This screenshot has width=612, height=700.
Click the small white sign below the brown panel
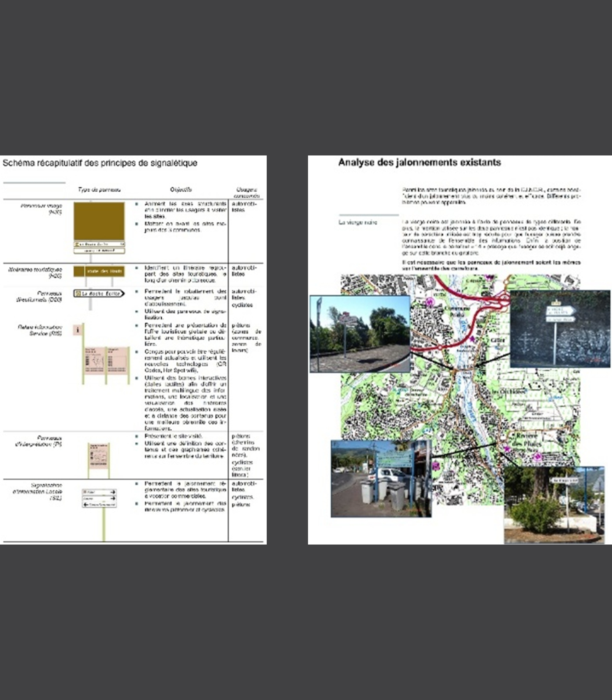pyautogui.click(x=99, y=251)
